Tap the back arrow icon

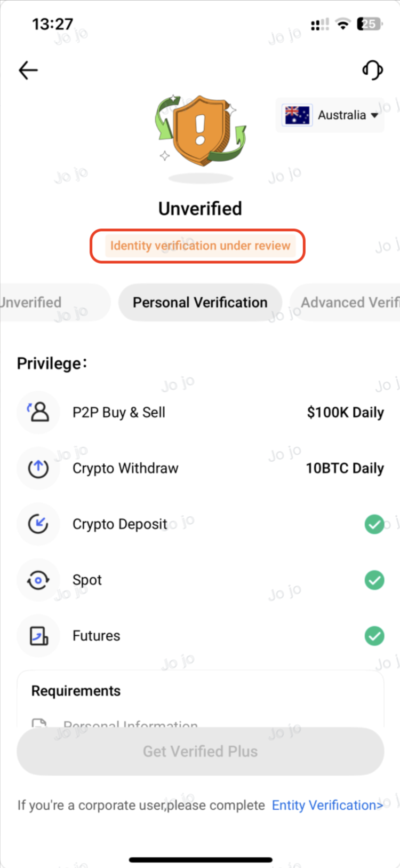pos(28,70)
